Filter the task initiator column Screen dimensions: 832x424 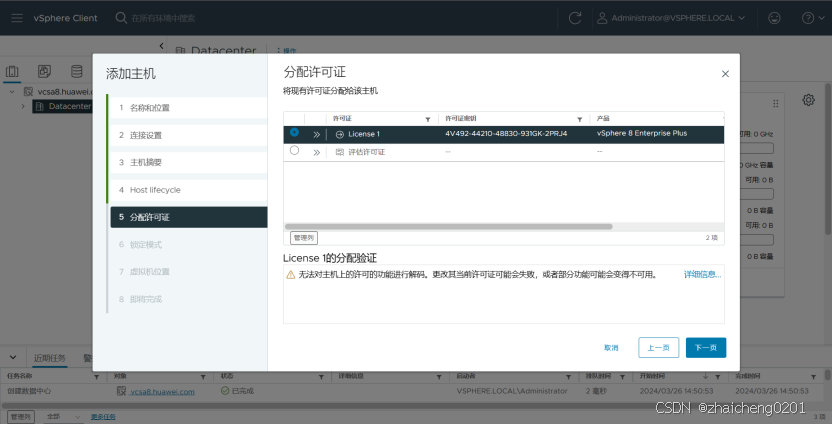(x=567, y=377)
